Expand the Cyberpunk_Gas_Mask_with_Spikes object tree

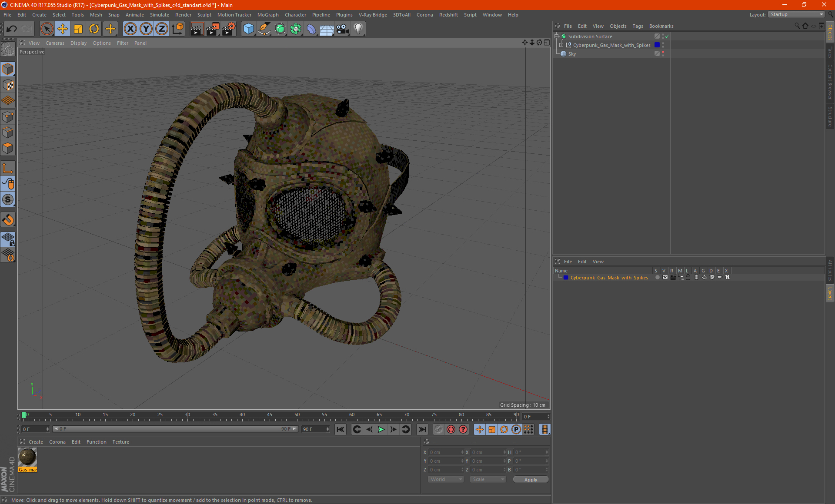pos(561,45)
